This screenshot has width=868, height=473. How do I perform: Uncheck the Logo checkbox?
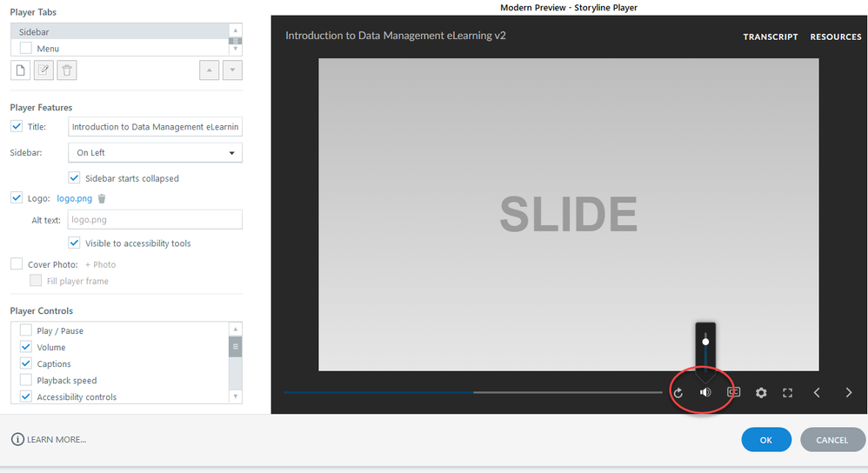[x=17, y=198]
